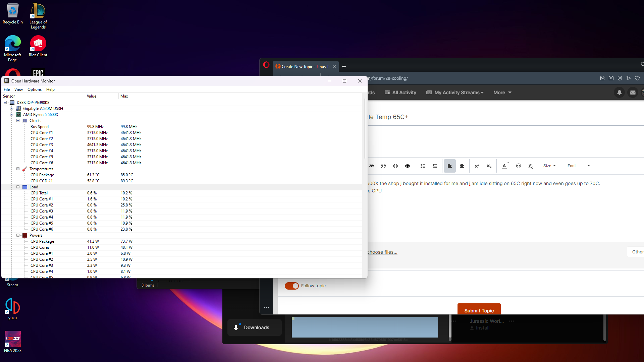Open Opera sidebar three-dots menu
The width and height of the screenshot is (644, 362).
click(x=266, y=308)
